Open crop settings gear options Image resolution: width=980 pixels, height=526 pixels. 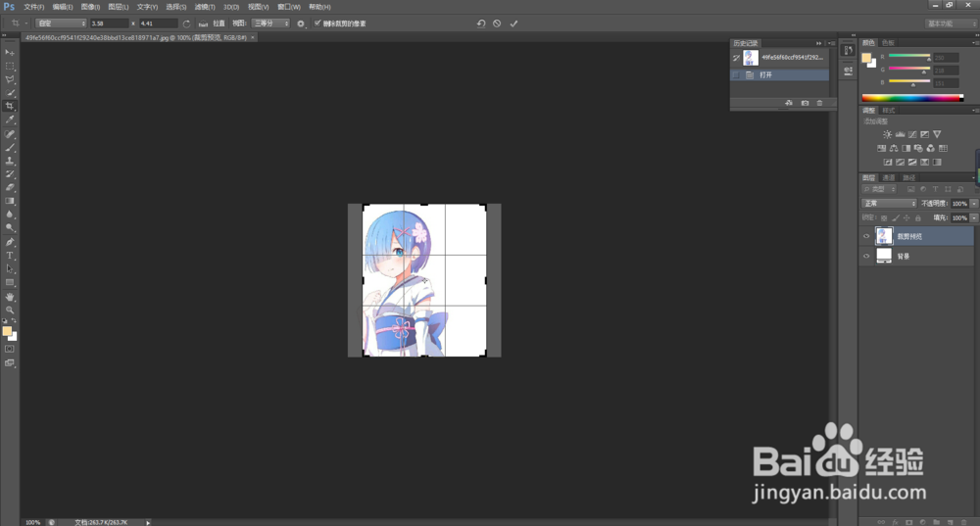point(301,24)
